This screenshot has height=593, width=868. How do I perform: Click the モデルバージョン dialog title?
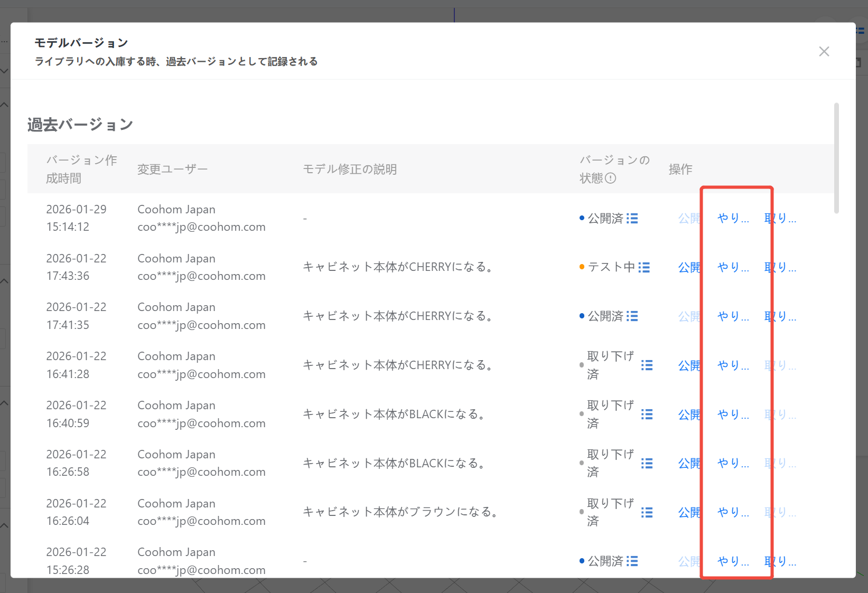(x=81, y=43)
